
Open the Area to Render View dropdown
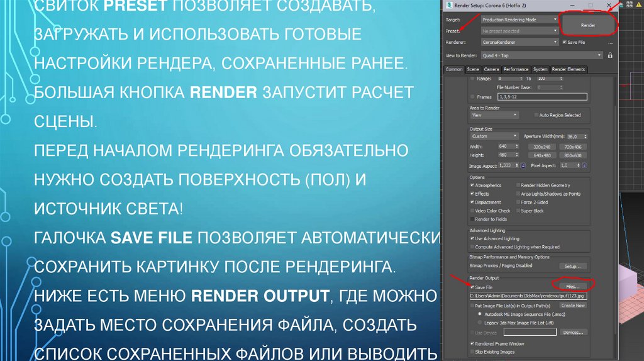coord(494,115)
